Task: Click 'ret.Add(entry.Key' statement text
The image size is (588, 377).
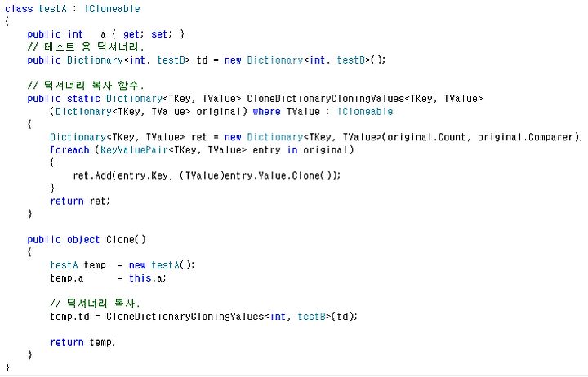Action: coord(120,175)
